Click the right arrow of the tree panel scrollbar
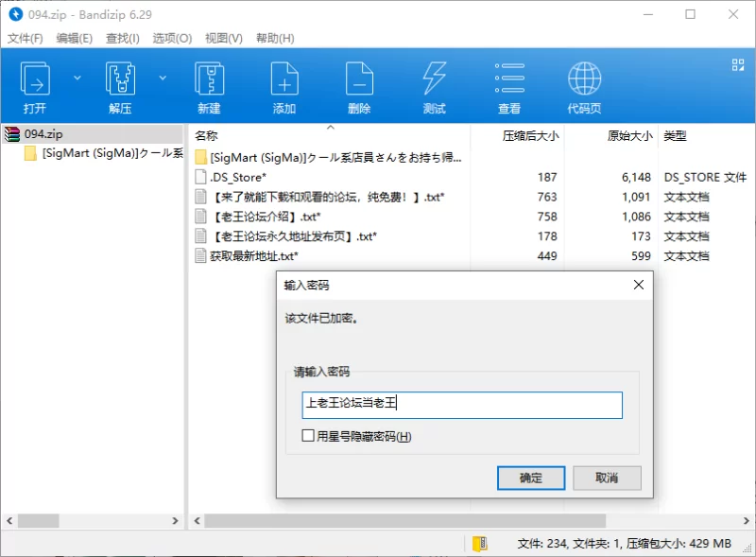Image resolution: width=756 pixels, height=557 pixels. pos(175,521)
